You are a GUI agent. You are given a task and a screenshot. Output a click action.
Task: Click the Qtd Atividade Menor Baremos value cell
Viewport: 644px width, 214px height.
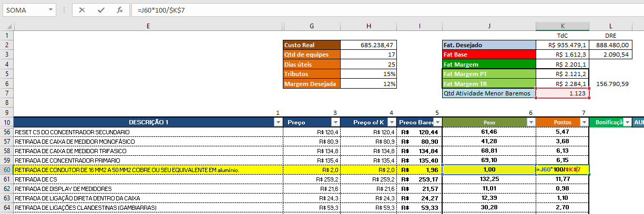[x=562, y=93]
